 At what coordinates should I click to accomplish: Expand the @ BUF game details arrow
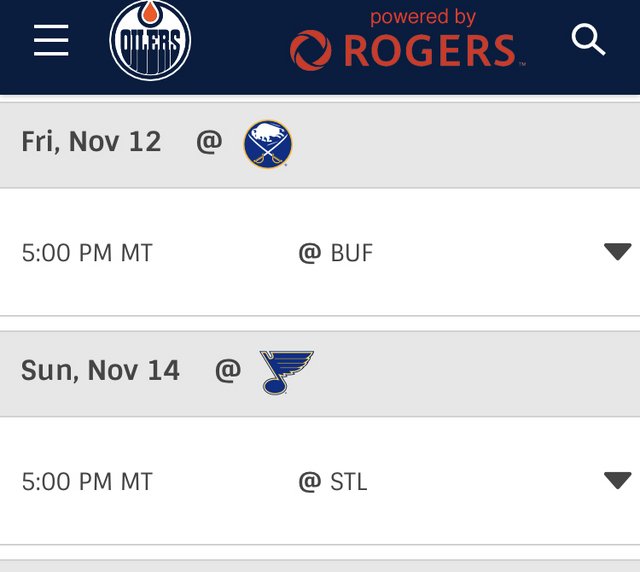click(x=618, y=252)
